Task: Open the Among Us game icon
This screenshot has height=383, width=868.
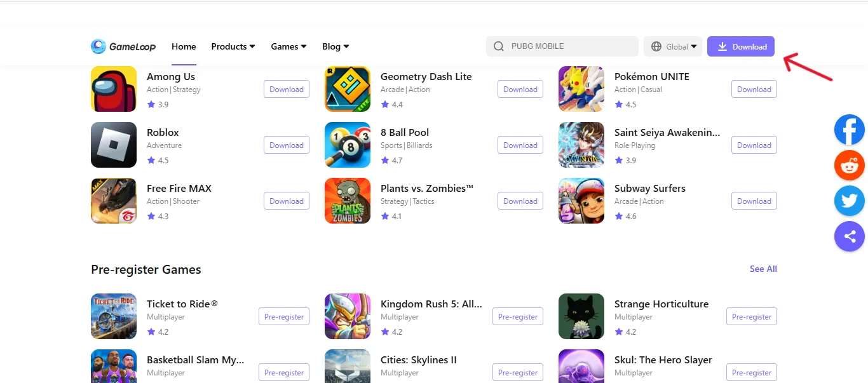Action: tap(114, 89)
